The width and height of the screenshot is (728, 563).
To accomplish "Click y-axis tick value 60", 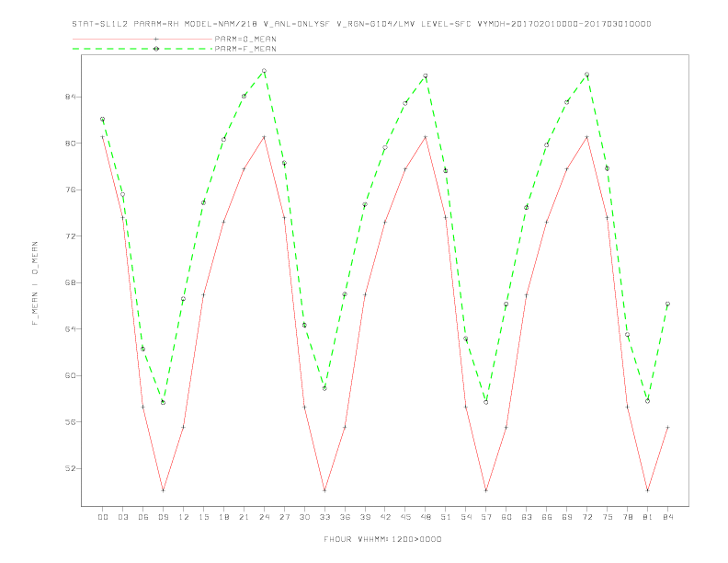I will [x=71, y=376].
